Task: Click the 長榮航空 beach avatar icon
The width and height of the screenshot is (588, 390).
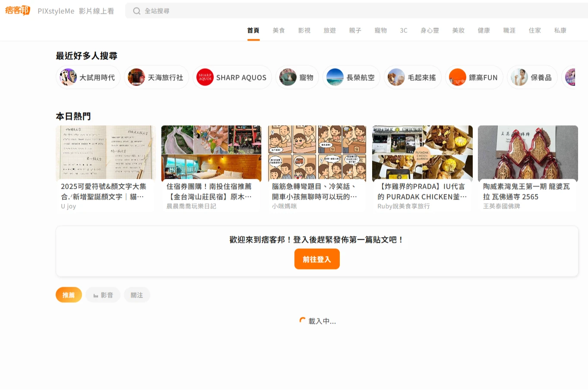Action: 335,77
